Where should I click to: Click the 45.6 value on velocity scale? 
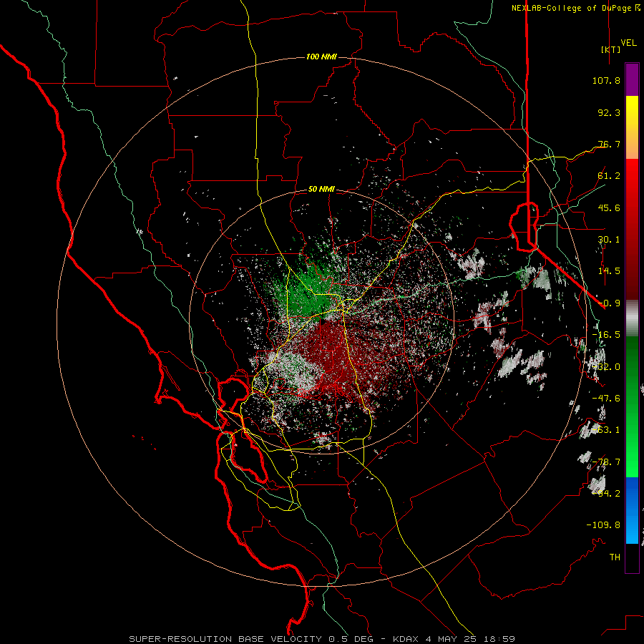click(x=609, y=208)
